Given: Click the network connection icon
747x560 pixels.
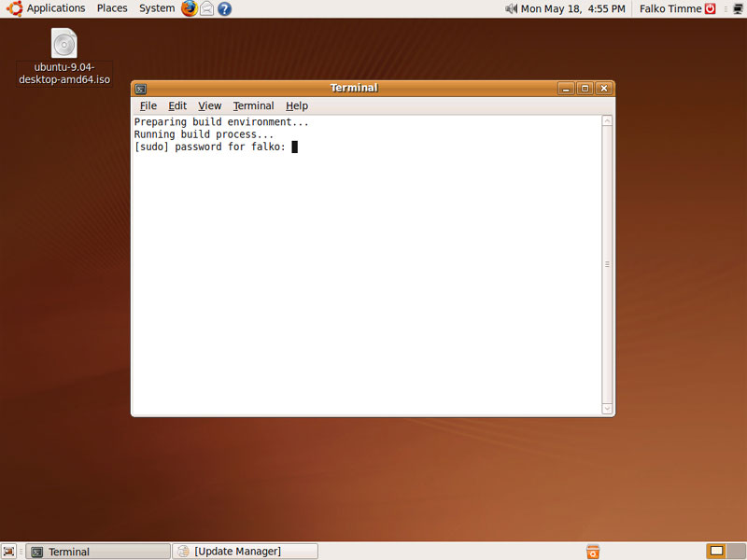Looking at the screenshot, I should 738,8.
